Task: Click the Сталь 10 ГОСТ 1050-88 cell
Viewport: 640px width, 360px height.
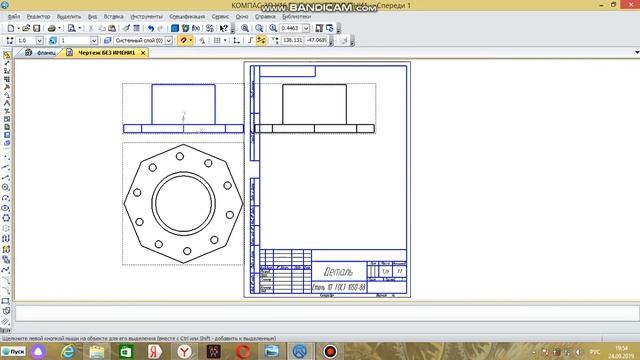Action: pos(339,287)
